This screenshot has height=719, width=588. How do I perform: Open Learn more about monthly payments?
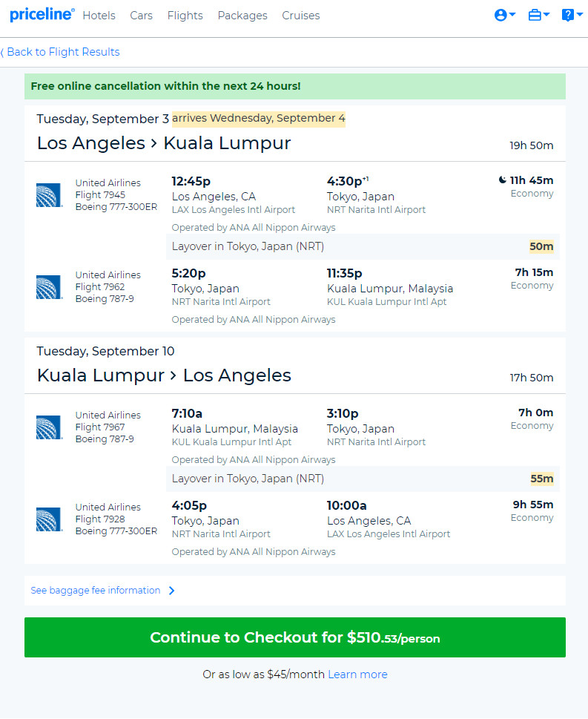tap(357, 674)
